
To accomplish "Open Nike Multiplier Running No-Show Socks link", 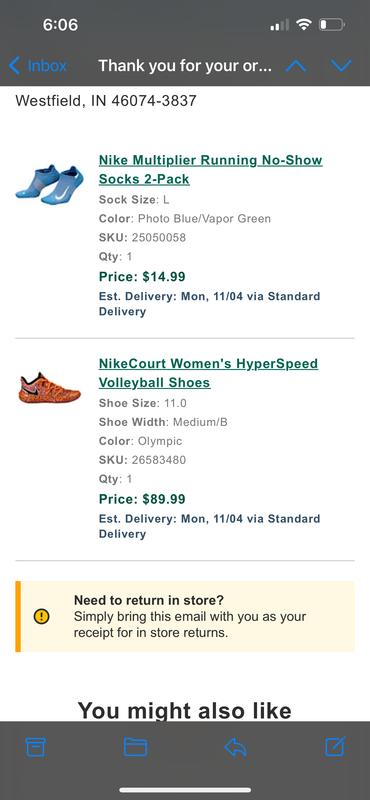I will 210,169.
